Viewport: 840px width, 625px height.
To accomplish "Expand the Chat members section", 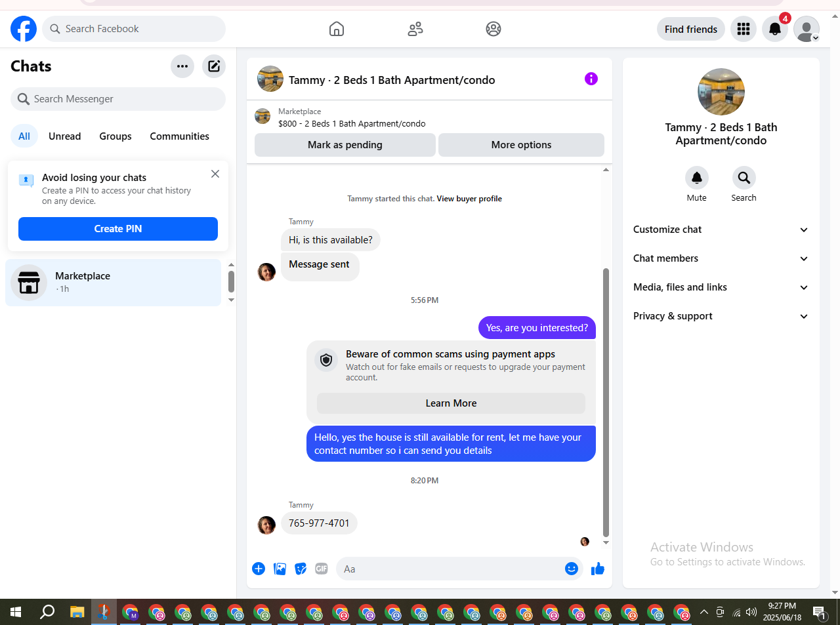I will (721, 258).
